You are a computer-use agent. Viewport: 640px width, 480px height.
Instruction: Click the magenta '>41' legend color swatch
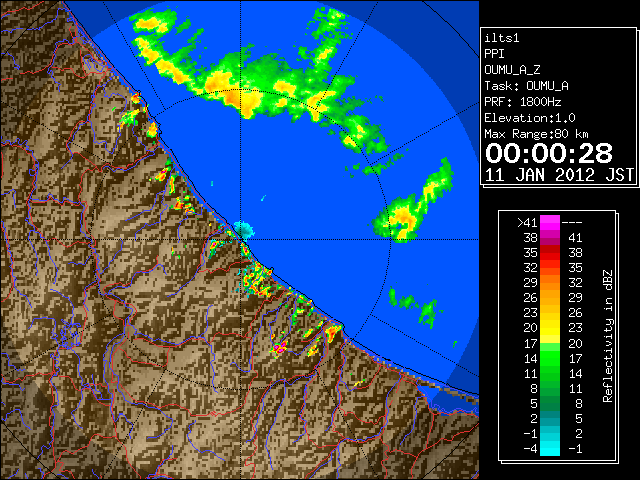tap(550, 222)
